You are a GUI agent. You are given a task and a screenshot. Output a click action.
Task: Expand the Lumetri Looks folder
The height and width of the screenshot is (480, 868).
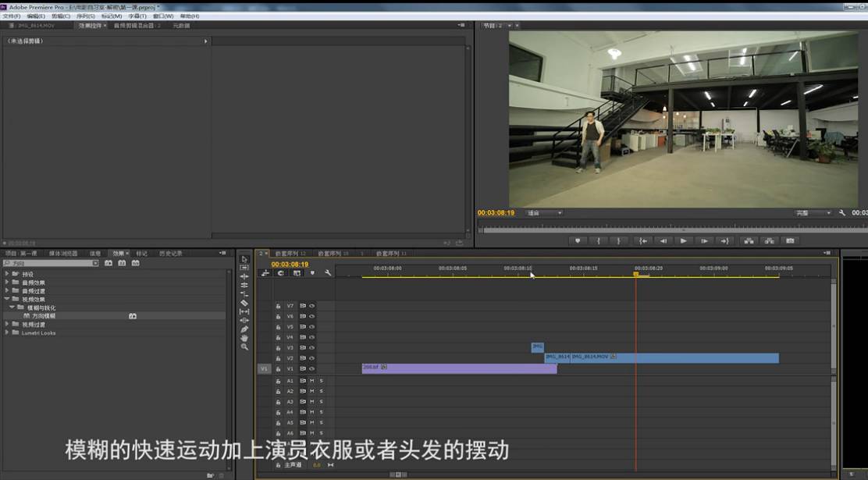(x=7, y=332)
